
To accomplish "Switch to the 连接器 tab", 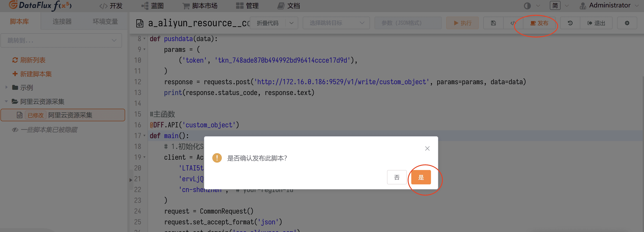I will coord(62,22).
